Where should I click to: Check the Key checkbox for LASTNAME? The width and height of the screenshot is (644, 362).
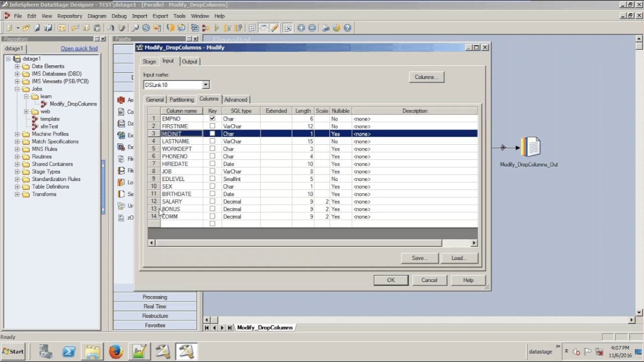(212, 141)
